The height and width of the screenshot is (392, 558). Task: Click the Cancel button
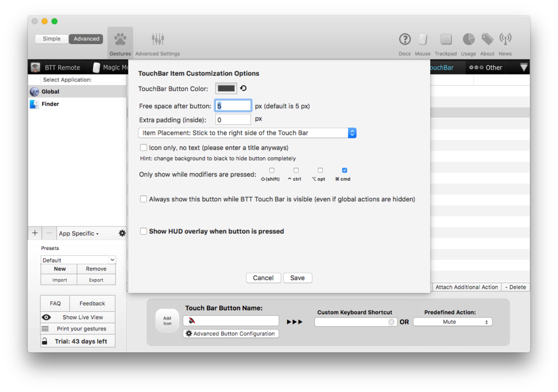[263, 278]
